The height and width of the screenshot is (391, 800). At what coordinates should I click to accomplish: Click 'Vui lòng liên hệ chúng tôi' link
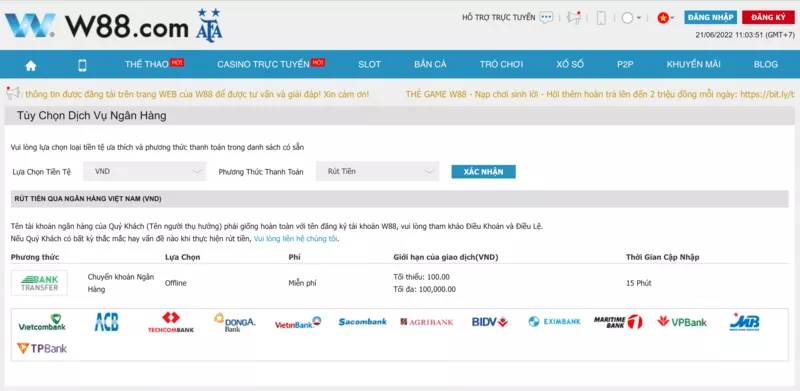[x=295, y=238]
